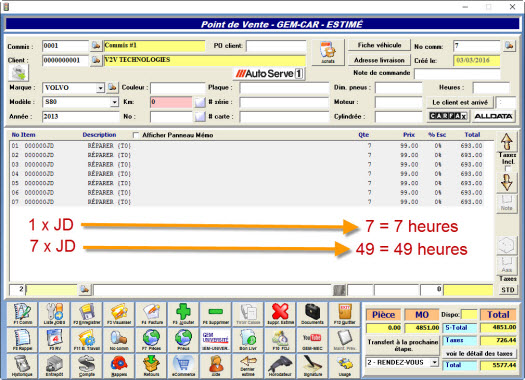This screenshot has height=380, width=525.
Task: Click the F3 Visualiser icon
Action: [119, 314]
